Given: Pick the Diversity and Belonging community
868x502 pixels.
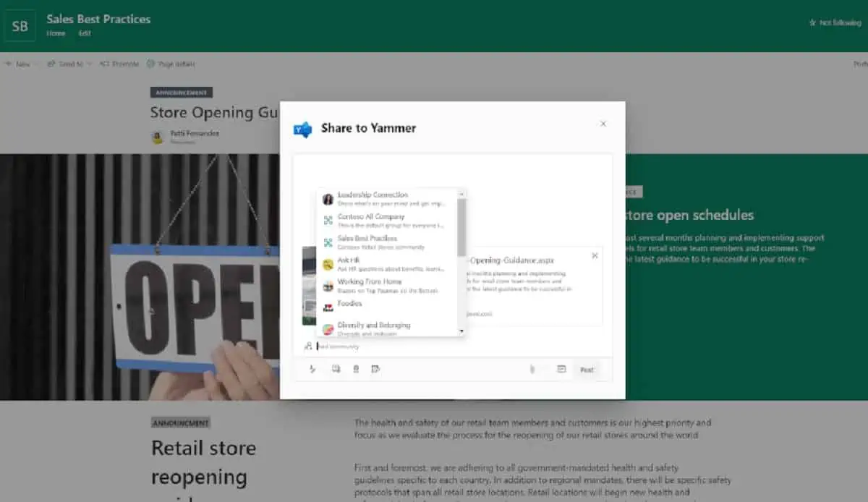Looking at the screenshot, I should (x=388, y=328).
